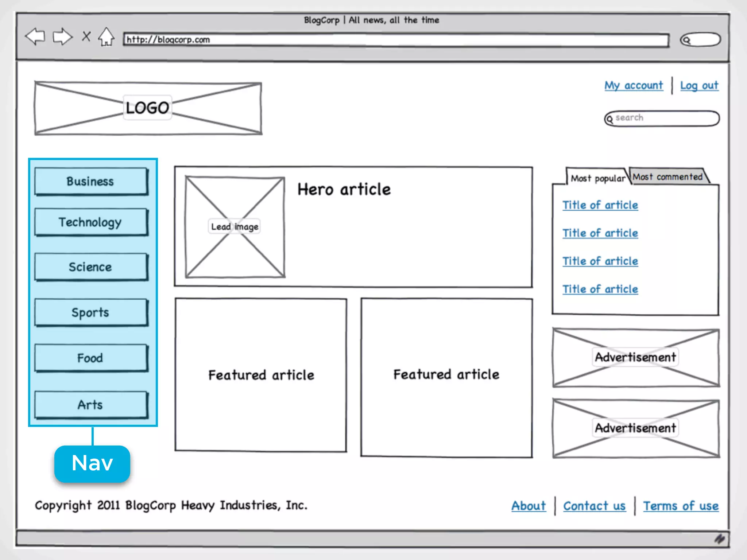747x560 pixels.
Task: Click the browser back arrow icon
Action: [35, 37]
